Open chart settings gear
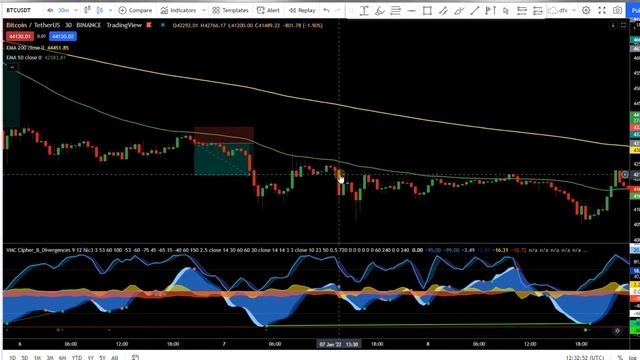Viewport: 640px width, 360px height. 586,10
